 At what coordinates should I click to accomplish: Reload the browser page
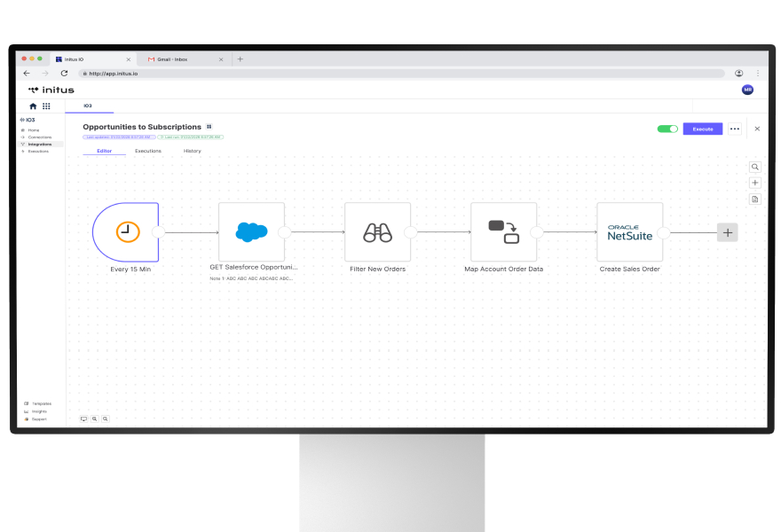click(64, 74)
